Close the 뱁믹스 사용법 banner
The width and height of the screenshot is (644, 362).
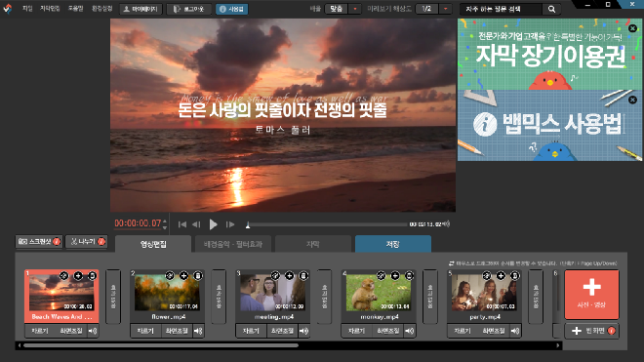tap(632, 100)
